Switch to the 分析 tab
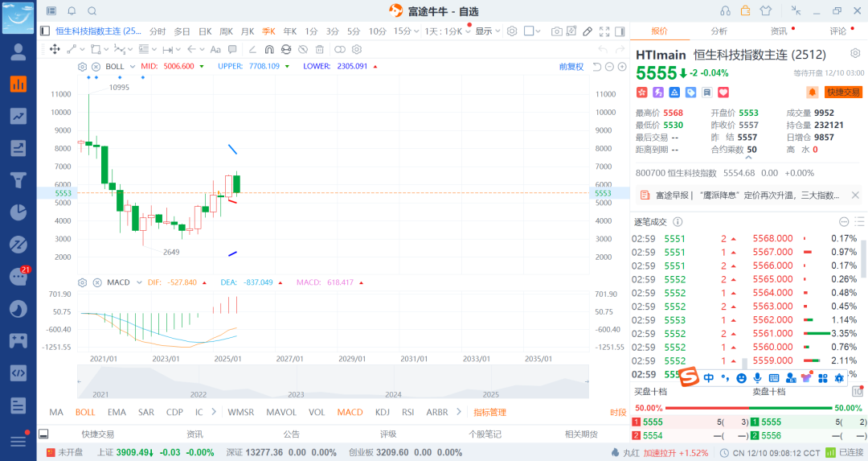 pyautogui.click(x=719, y=31)
